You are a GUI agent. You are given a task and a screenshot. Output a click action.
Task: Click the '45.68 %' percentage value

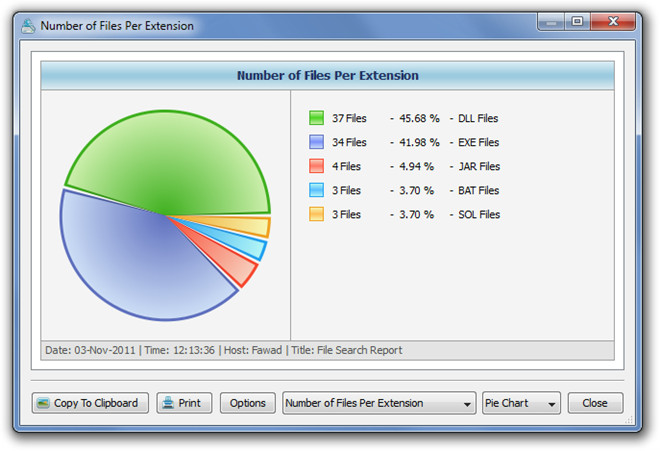(419, 118)
